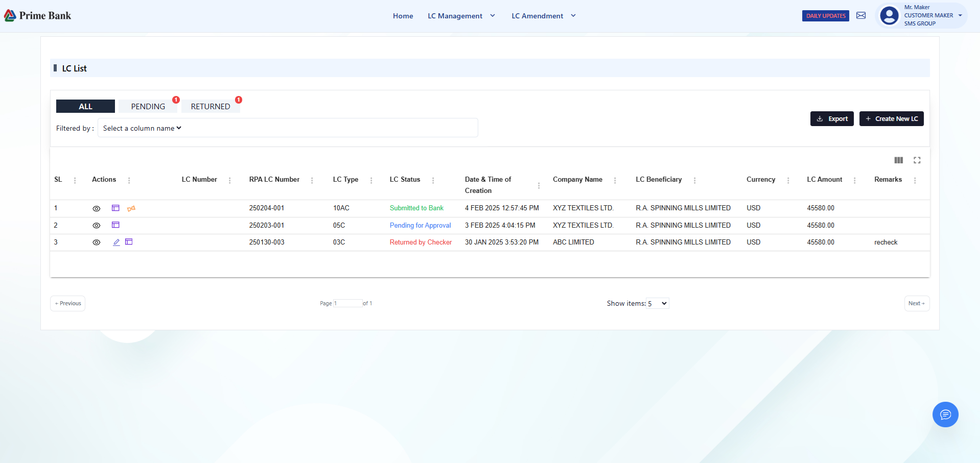Viewport: 980px width, 463px height.
Task: Open Company Name column options menu
Action: click(615, 180)
